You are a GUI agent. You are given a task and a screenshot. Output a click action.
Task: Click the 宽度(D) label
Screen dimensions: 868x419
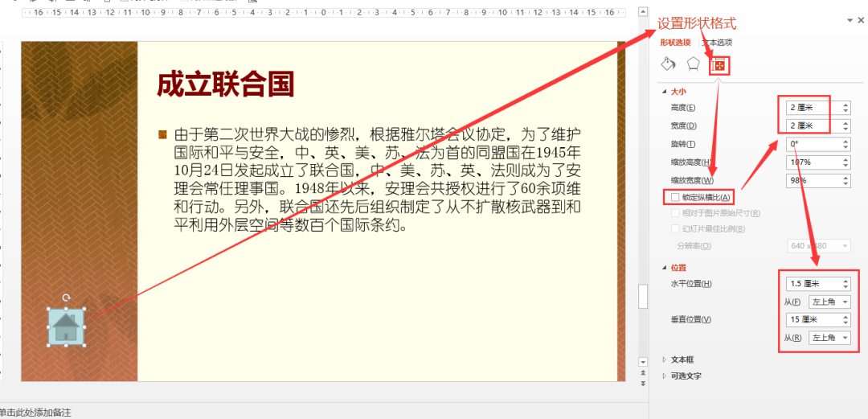pyautogui.click(x=682, y=125)
